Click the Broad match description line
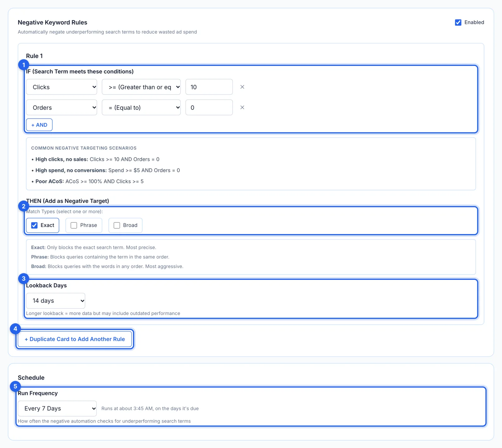The width and height of the screenshot is (502, 448). tap(107, 266)
